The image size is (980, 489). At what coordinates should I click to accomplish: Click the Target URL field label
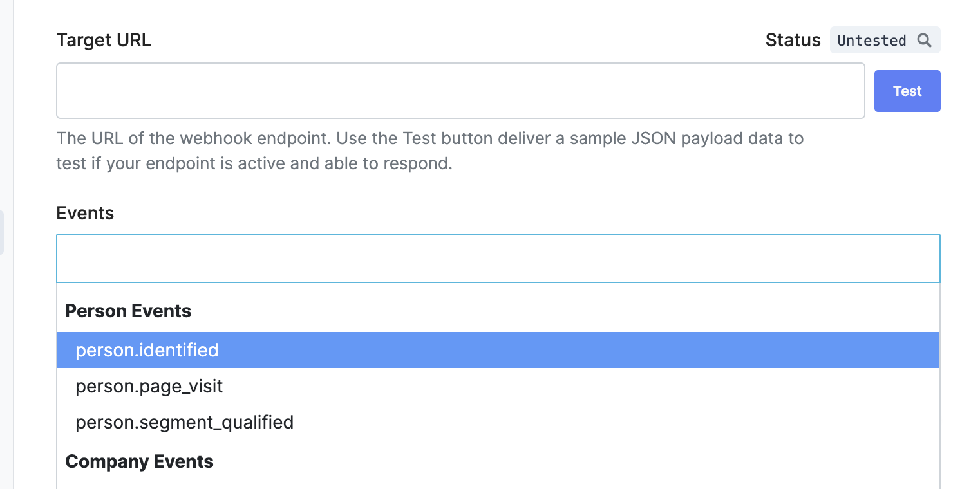104,40
